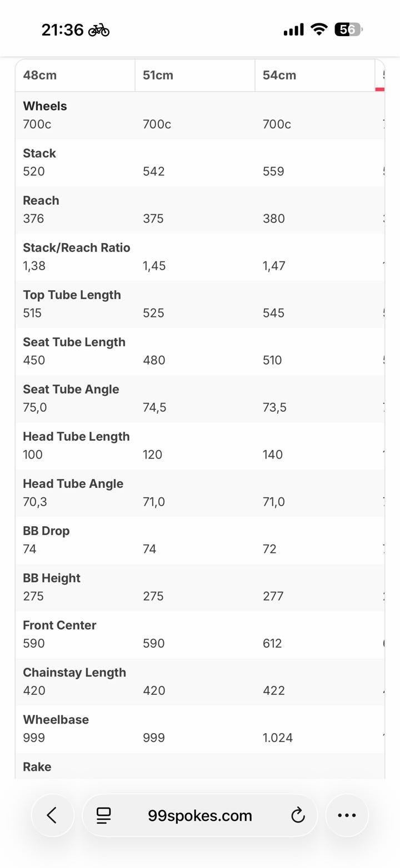Tap the battery level indicator
The width and height of the screenshot is (400, 868).
tap(348, 29)
